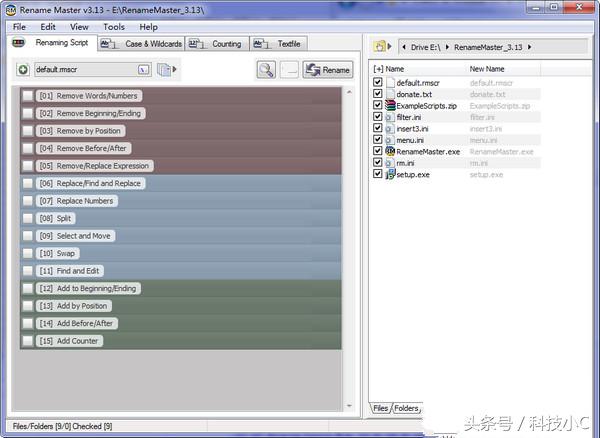Expand the arrow between Drive E:\ and RenameMaster_3.13
The width and height of the screenshot is (600, 438).
[447, 47]
